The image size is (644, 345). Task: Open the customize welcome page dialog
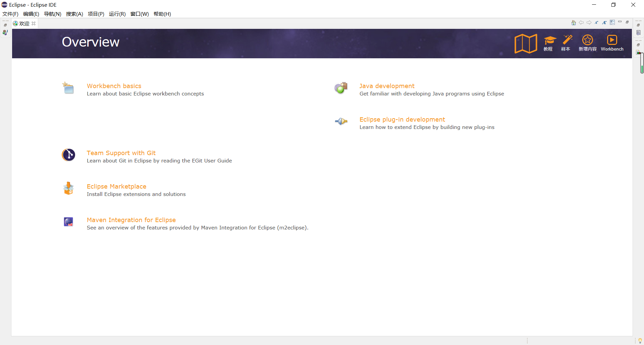pos(613,22)
